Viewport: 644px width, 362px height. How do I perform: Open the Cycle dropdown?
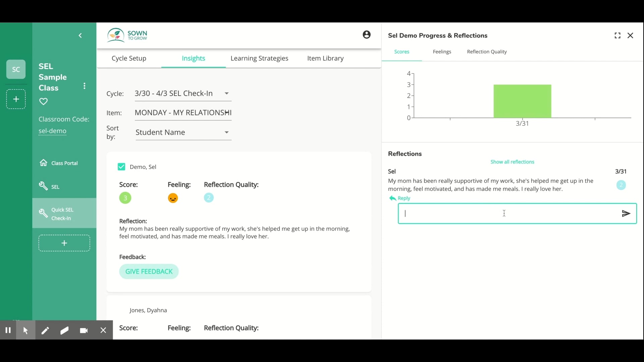tap(183, 94)
